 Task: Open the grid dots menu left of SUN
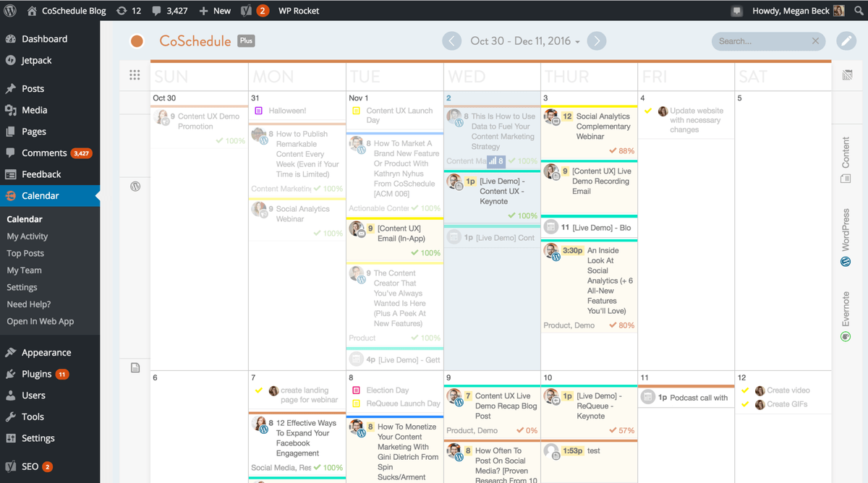pos(135,75)
